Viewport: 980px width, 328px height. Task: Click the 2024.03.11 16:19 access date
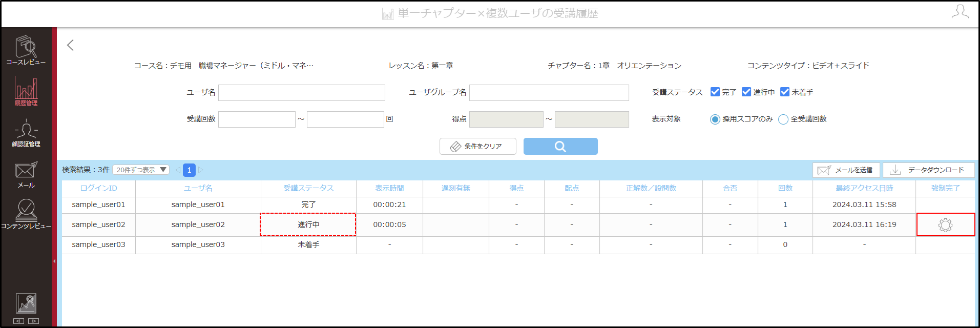(x=864, y=224)
